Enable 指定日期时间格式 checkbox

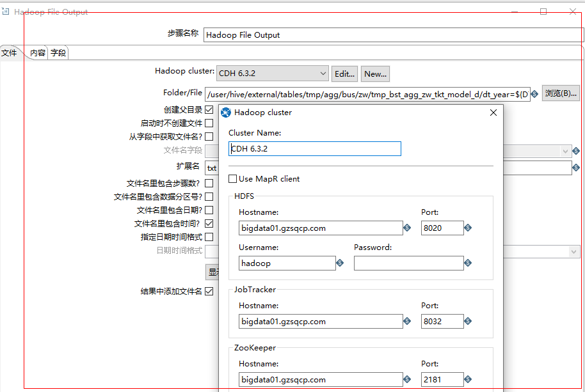[x=209, y=237]
